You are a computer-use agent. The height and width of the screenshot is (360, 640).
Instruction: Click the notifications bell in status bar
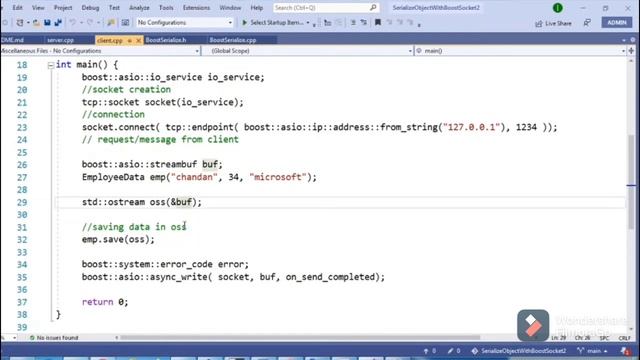click(x=625, y=351)
